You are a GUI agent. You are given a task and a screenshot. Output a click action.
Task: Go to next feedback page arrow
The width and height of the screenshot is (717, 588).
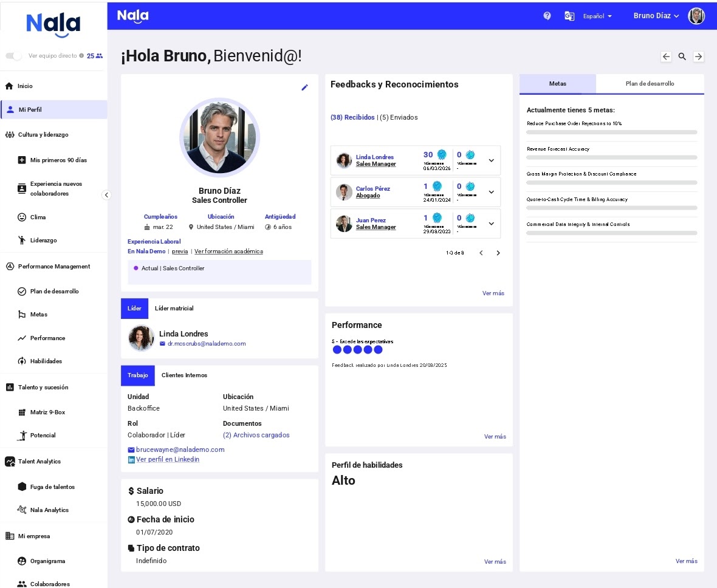[498, 253]
